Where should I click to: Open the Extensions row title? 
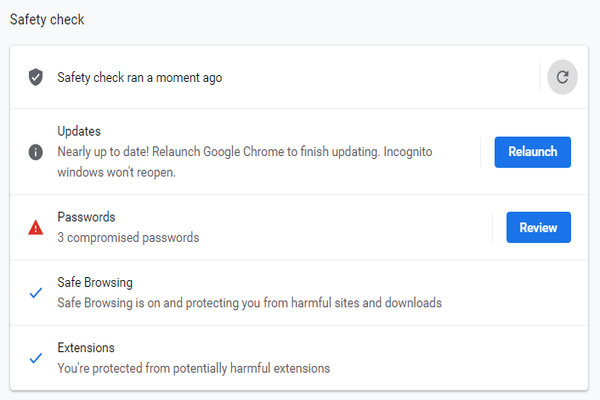(x=86, y=347)
